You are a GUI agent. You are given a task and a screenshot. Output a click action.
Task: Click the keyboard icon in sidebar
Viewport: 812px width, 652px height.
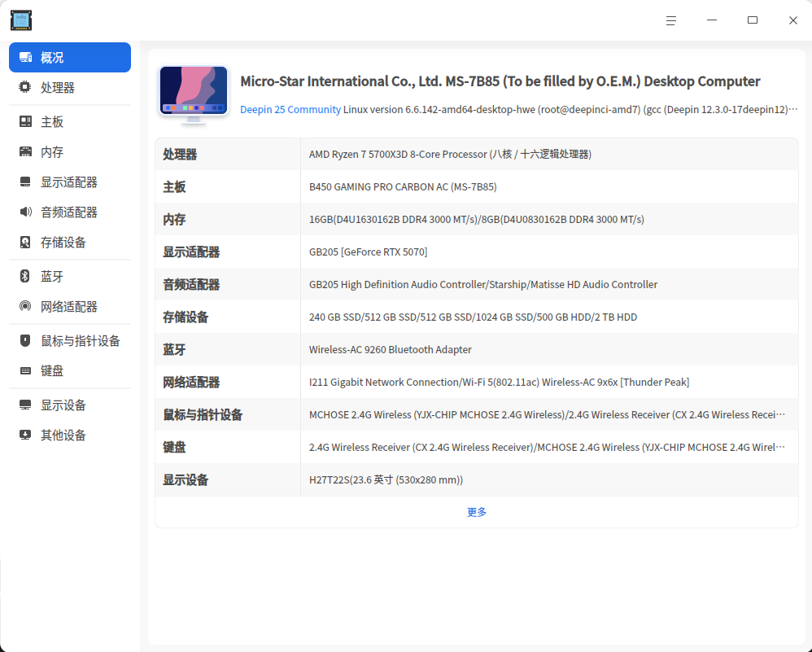pyautogui.click(x=25, y=370)
